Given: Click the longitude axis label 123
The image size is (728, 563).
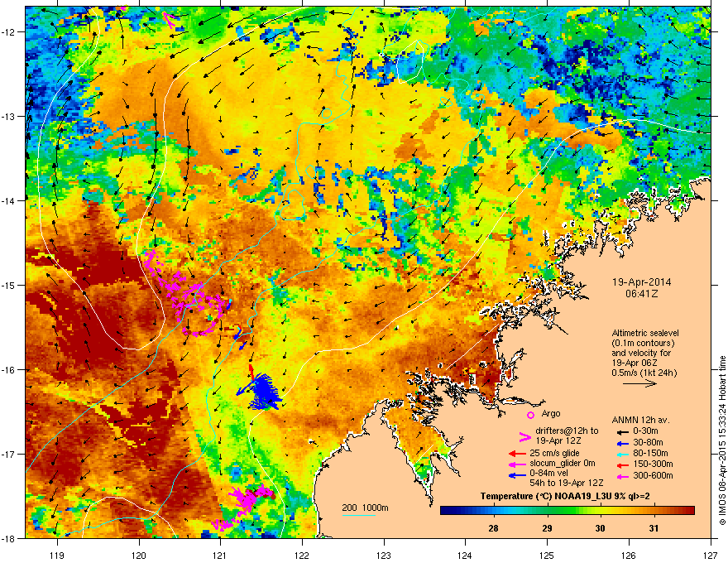Looking at the screenshot, I should (384, 555).
